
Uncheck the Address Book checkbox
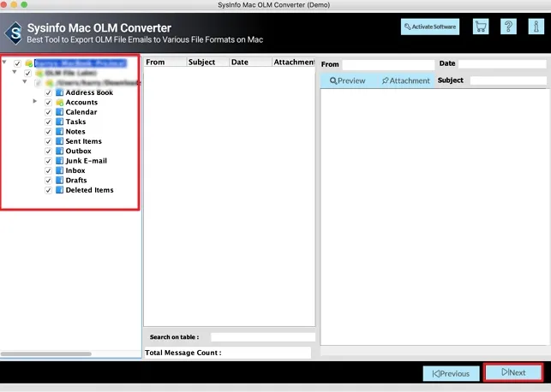point(49,93)
